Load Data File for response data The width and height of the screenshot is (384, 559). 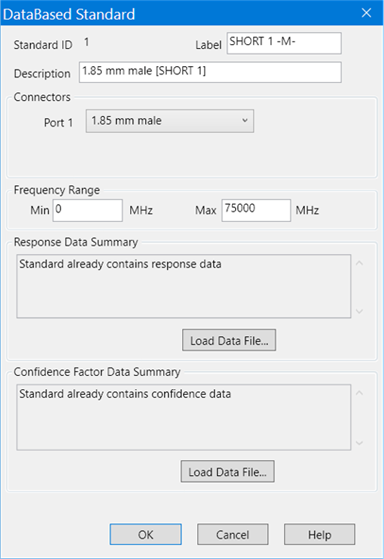tap(229, 340)
